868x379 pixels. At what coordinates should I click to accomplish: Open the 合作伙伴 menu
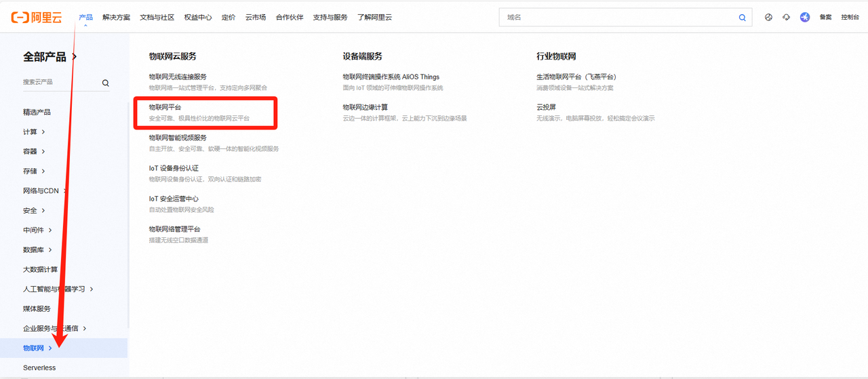pyautogui.click(x=290, y=18)
